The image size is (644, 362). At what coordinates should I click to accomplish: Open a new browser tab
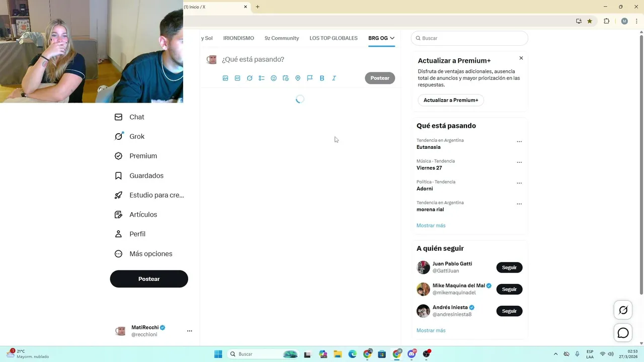258,7
